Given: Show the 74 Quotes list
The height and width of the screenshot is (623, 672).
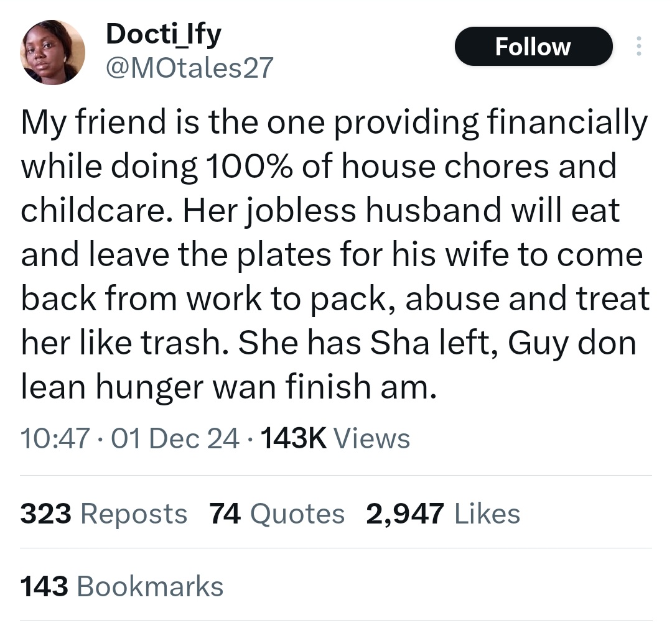Looking at the screenshot, I should [276, 514].
